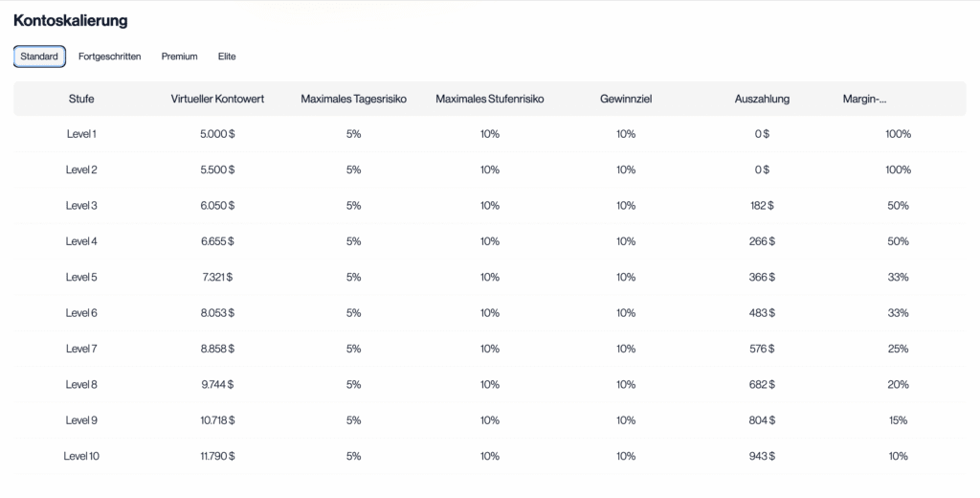Click the truncated Margin column header

pos(864,99)
